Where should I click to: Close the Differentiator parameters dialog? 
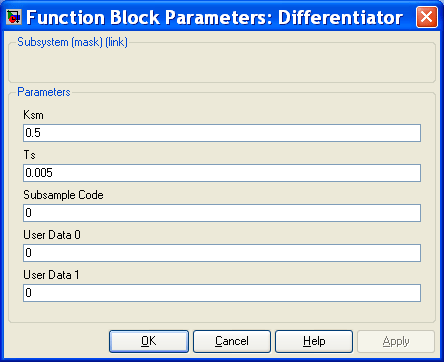(427, 17)
